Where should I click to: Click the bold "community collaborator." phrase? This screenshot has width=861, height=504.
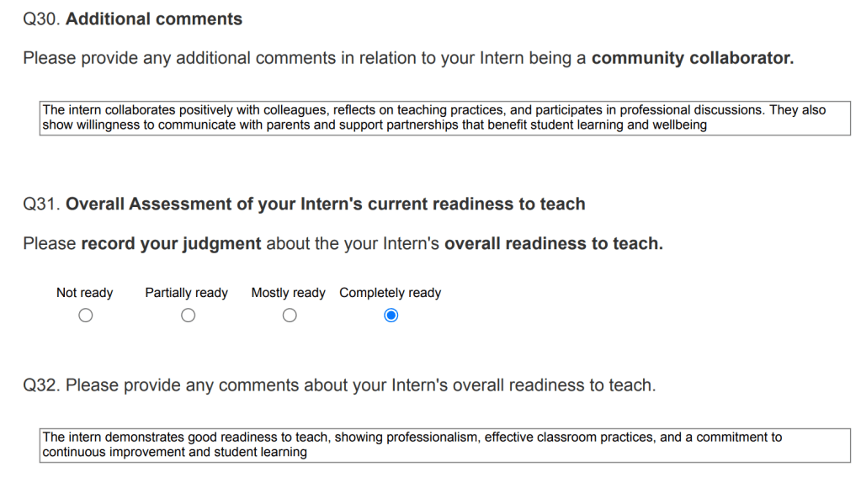[x=692, y=59]
